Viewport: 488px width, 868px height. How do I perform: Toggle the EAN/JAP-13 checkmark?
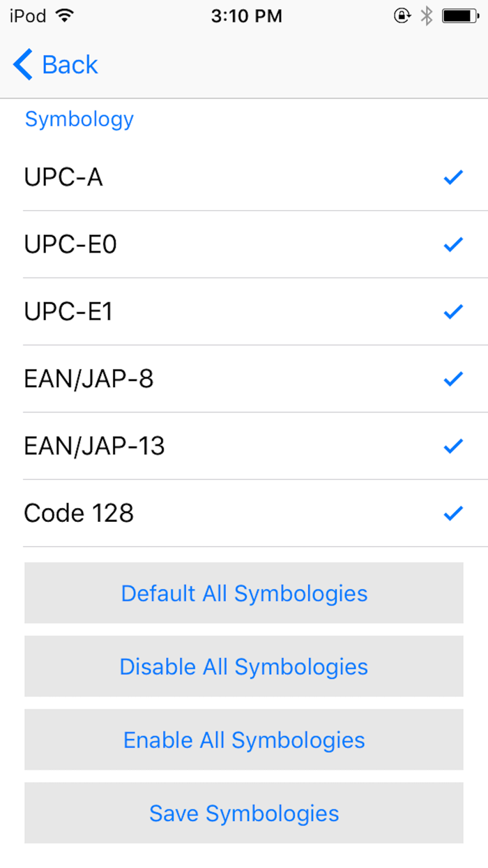point(453,446)
